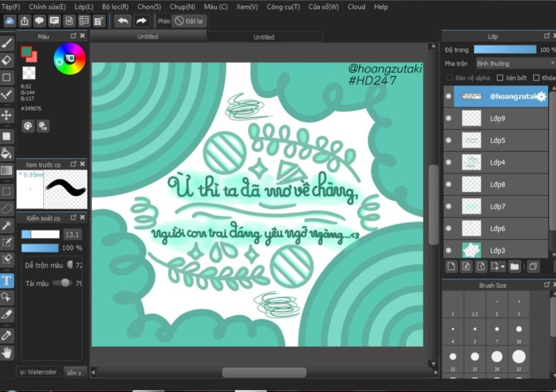Open the Bộ lọc(R) menu
This screenshot has height=392, width=556.
pos(115,7)
